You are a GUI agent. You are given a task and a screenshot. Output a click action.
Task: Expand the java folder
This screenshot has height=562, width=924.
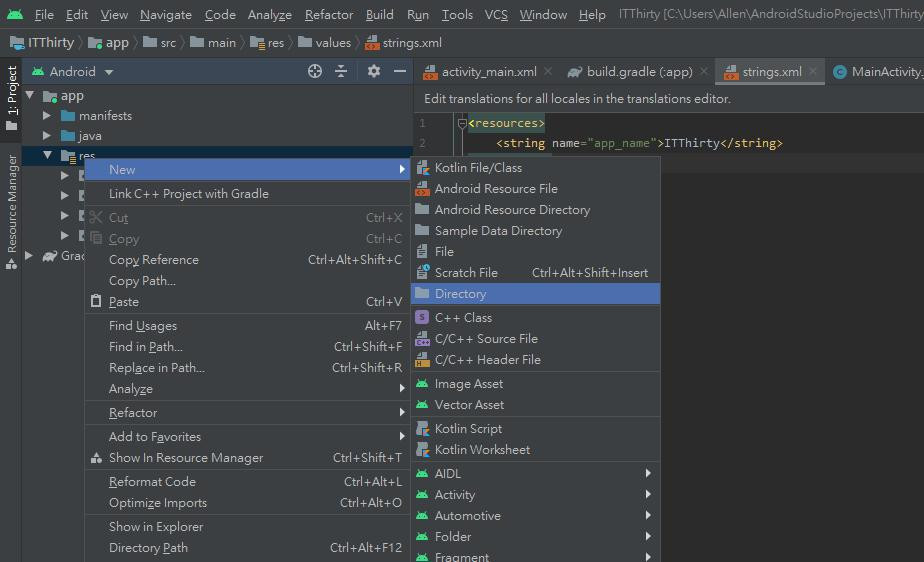click(47, 135)
